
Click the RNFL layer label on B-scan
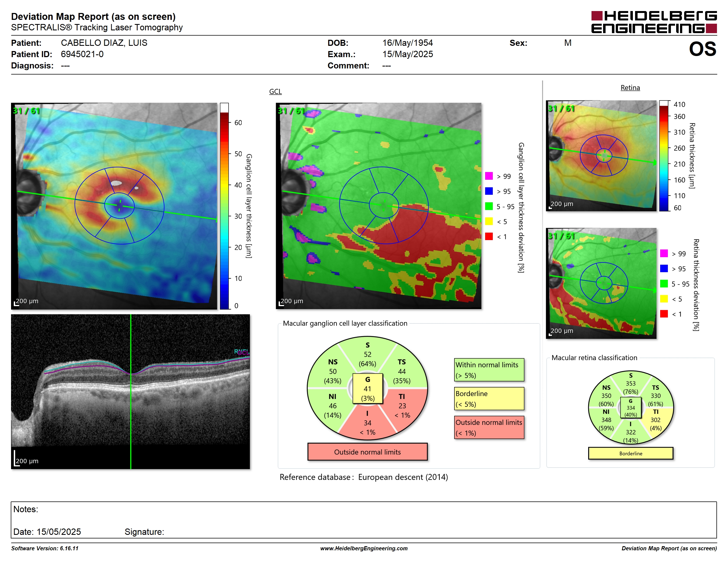coord(241,352)
